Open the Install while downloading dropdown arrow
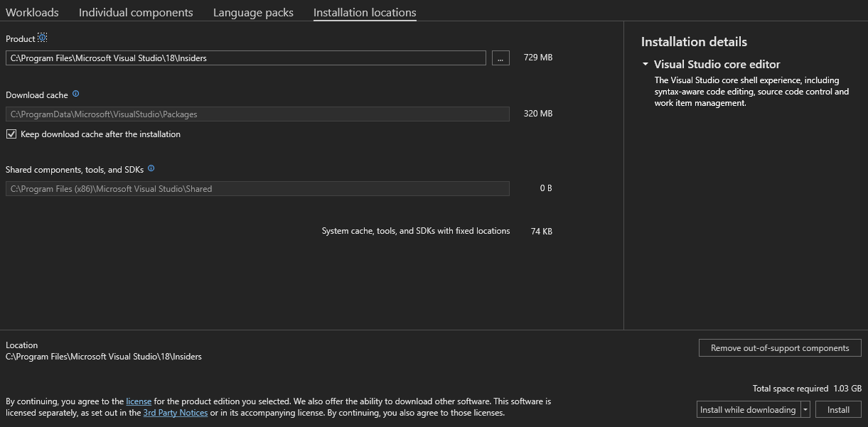This screenshot has width=868, height=427. coord(805,409)
